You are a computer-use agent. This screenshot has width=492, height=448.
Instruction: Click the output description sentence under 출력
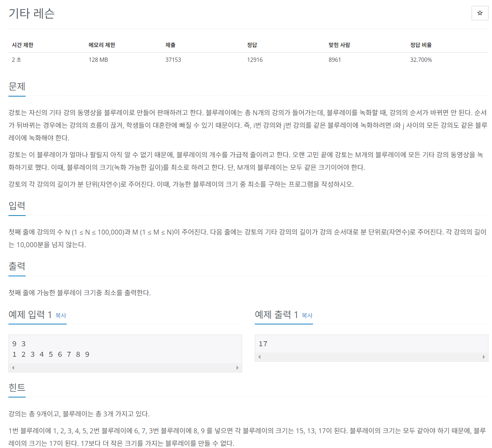click(80, 293)
